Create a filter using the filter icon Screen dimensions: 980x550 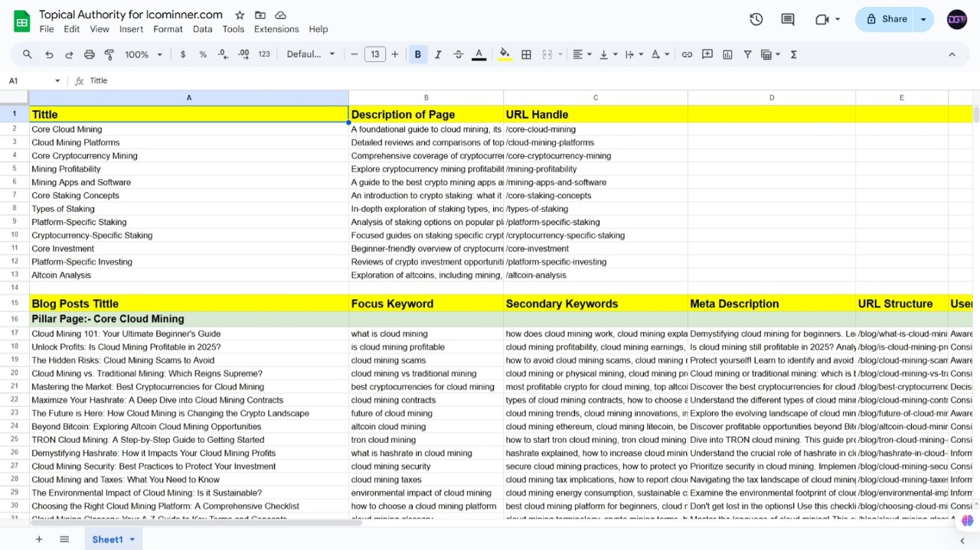pyautogui.click(x=747, y=54)
